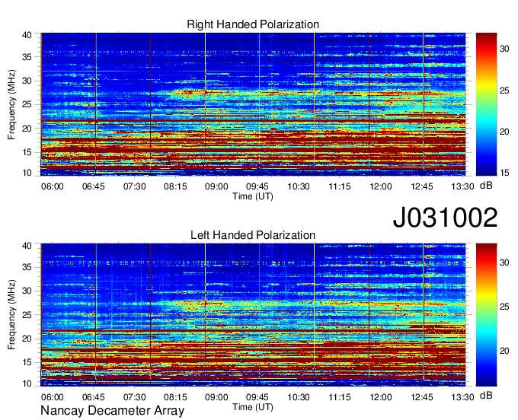Click 10:30 time tick on right-handed plot
518x420 pixels.
pyautogui.click(x=299, y=186)
